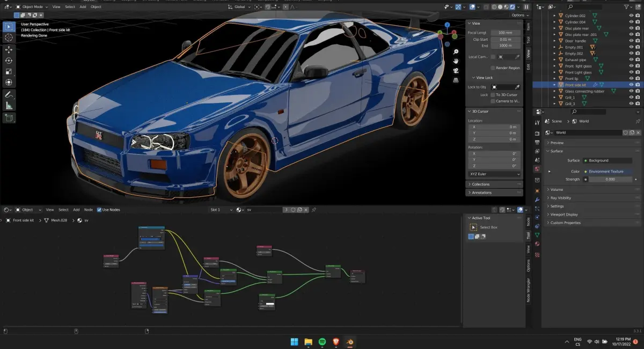
Task: Open the shader editor Node menu
Action: [x=89, y=210]
